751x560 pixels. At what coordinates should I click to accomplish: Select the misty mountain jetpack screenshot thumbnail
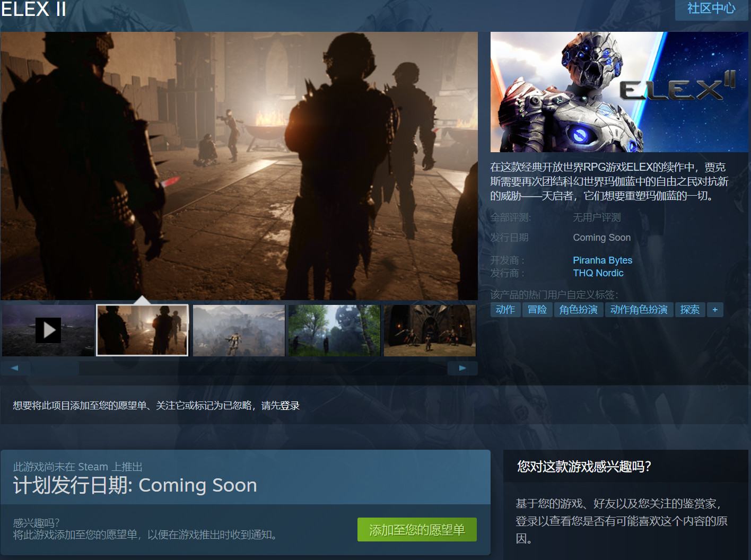click(x=239, y=330)
